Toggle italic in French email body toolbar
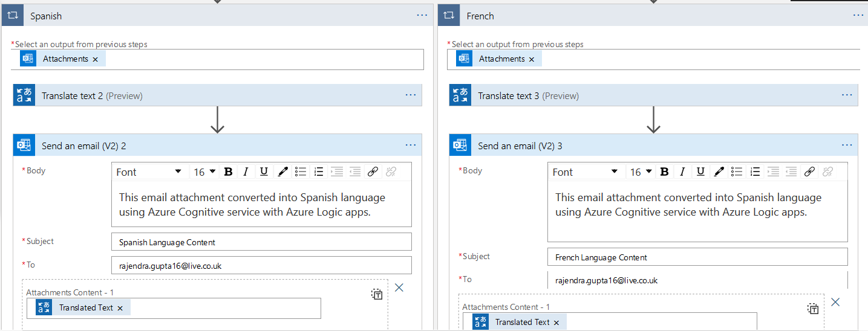This screenshot has height=331, width=868. [682, 172]
